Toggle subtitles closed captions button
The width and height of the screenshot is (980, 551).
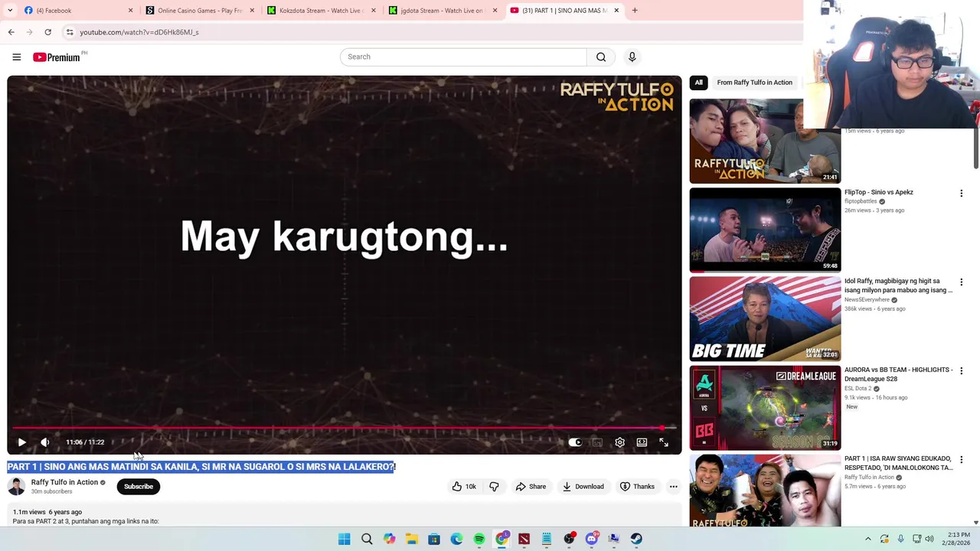point(597,442)
